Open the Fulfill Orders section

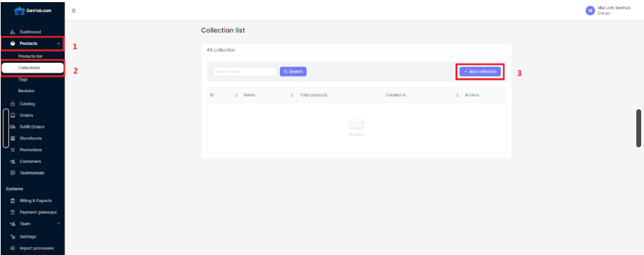(x=32, y=127)
